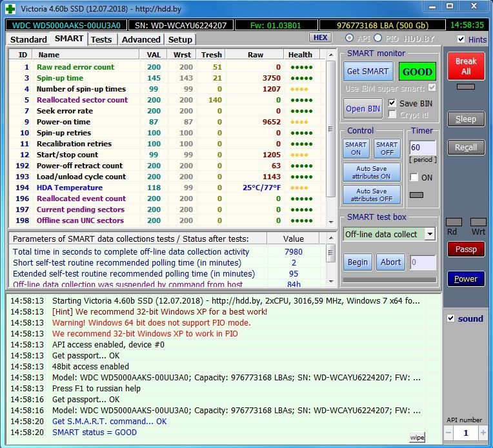
Task: Click the Fw: 01.03B01 firmware field
Action: click(276, 25)
